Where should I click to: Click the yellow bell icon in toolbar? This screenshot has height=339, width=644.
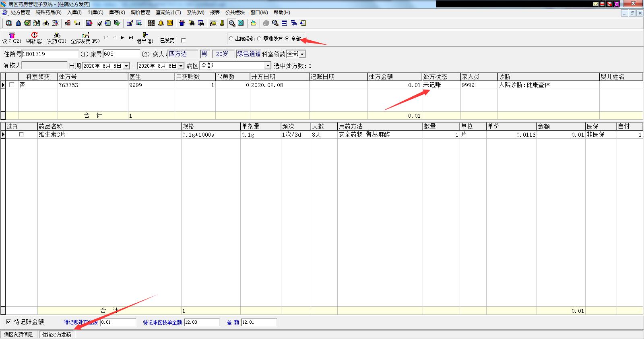pyautogui.click(x=161, y=23)
